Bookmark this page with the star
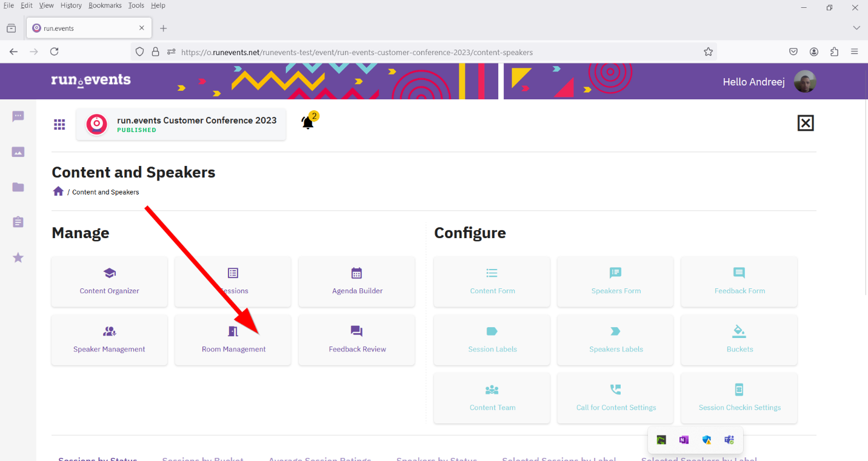Viewport: 868px width, 461px height. click(708, 52)
